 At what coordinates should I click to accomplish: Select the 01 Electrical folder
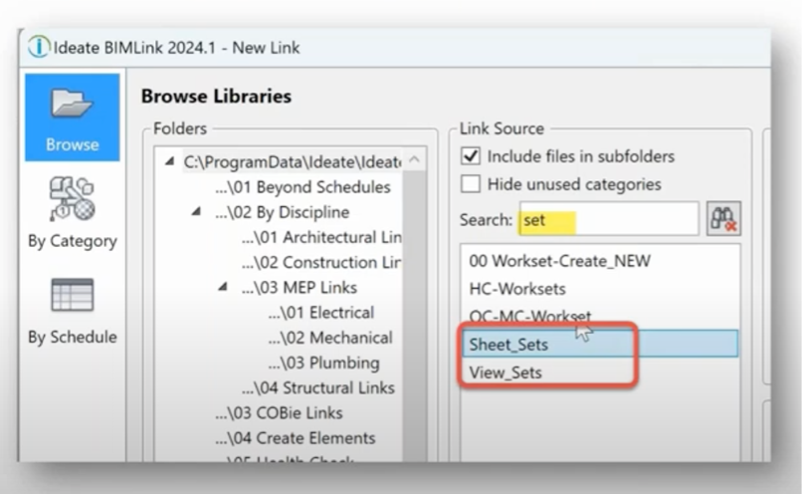[x=321, y=313]
